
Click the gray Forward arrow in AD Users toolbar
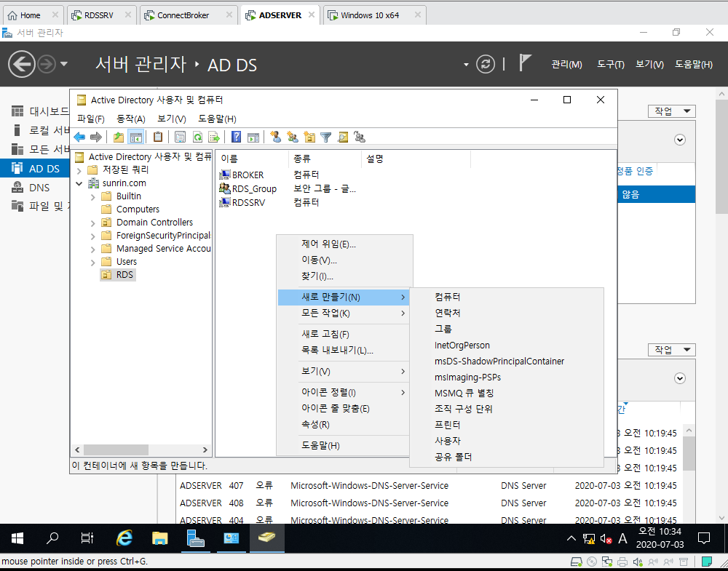[x=95, y=137]
